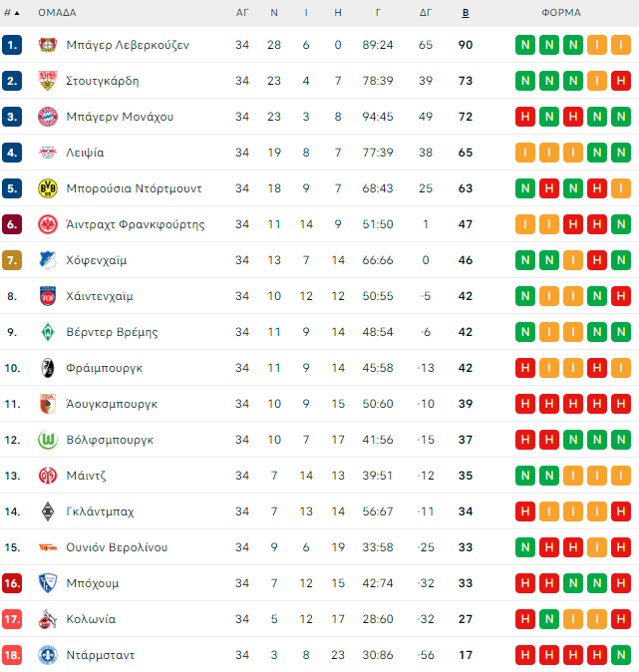Sort table by the # rank column
The width and height of the screenshot is (639, 672).
pos(11,13)
